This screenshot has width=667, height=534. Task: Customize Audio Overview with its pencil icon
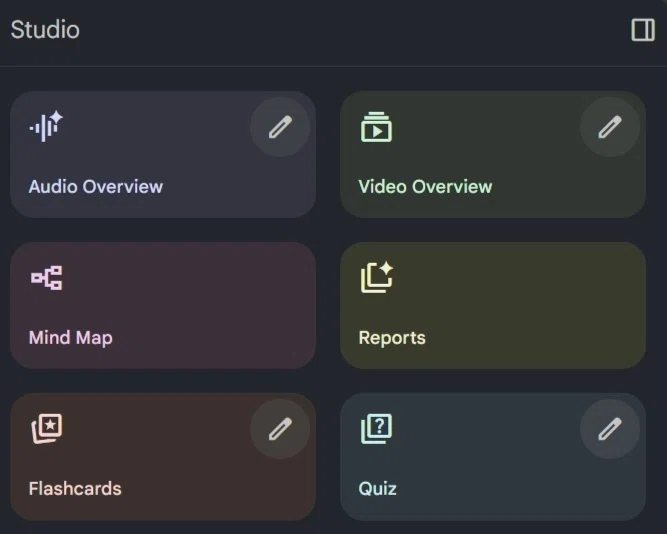280,127
